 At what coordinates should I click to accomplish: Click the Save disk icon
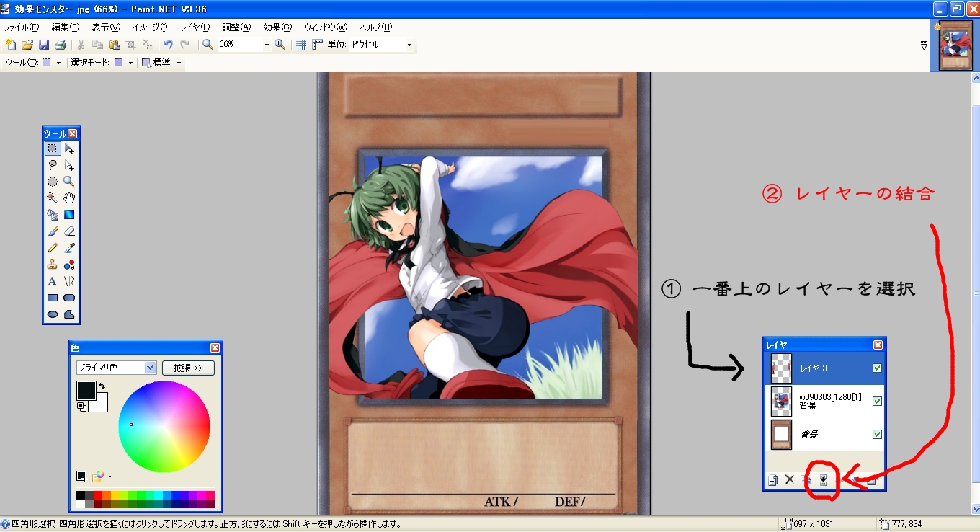44,45
